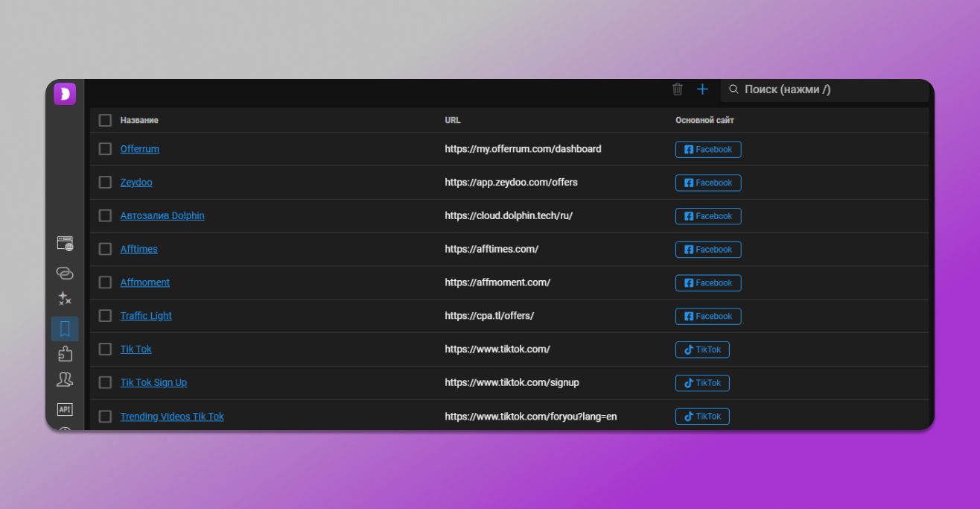Check the Traffic Light row checkbox

105,316
